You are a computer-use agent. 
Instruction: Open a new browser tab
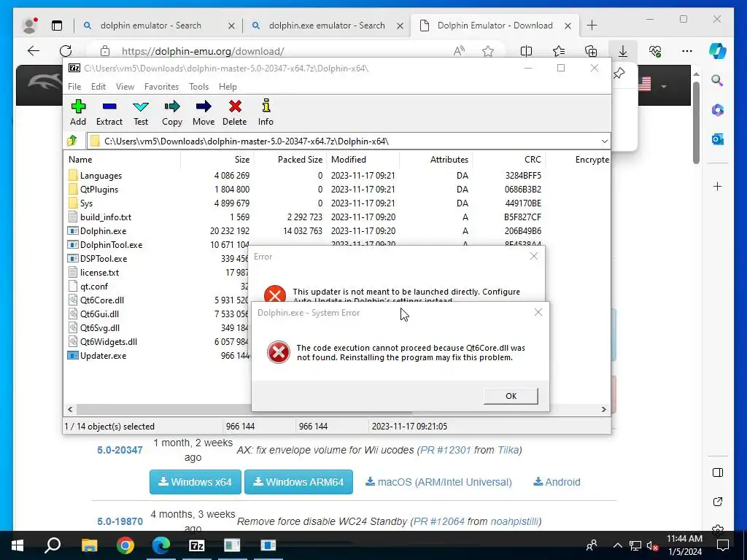(x=592, y=26)
